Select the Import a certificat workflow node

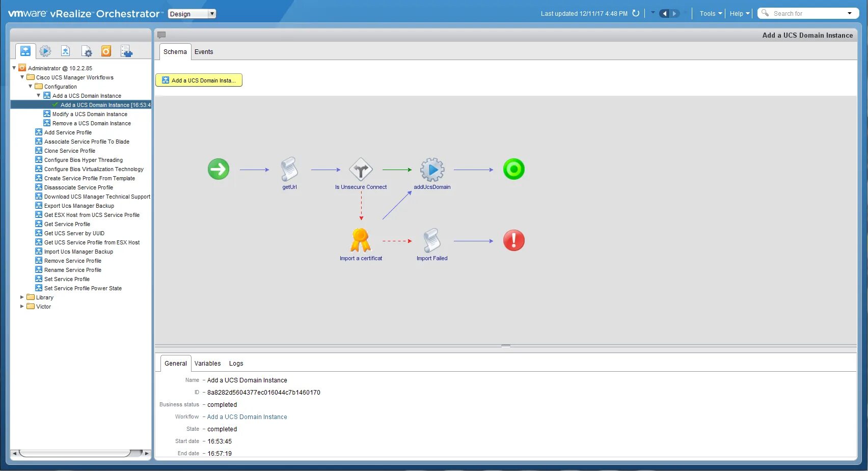[361, 240]
